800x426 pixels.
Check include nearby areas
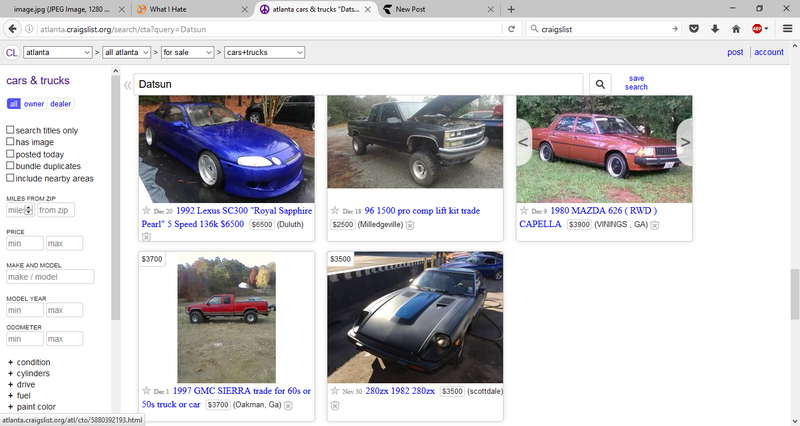(10, 178)
